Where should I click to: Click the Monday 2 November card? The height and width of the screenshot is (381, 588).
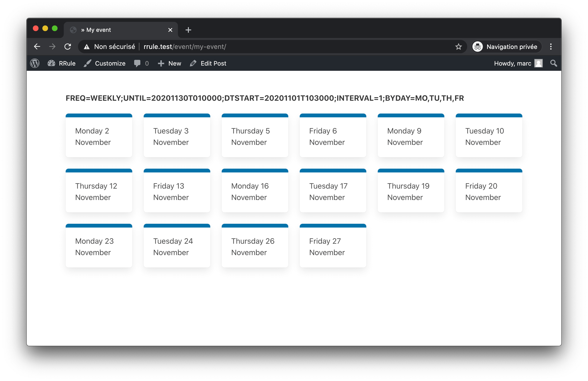[99, 136]
